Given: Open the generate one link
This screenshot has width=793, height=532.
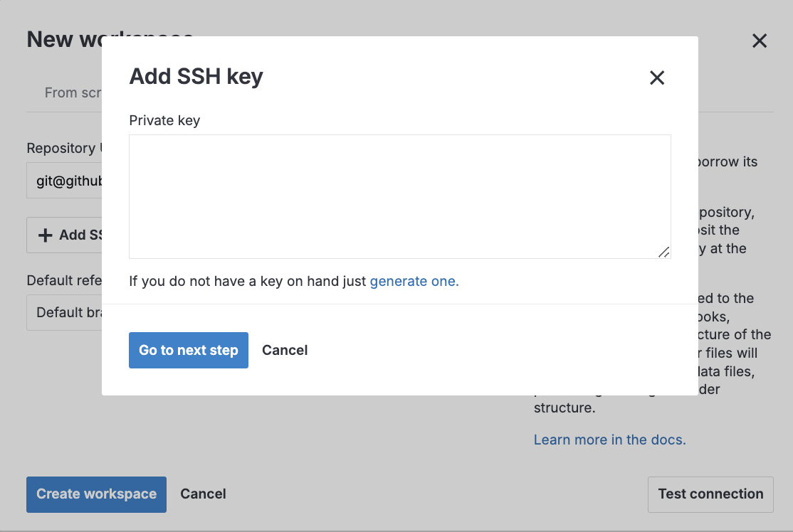Looking at the screenshot, I should [x=414, y=281].
